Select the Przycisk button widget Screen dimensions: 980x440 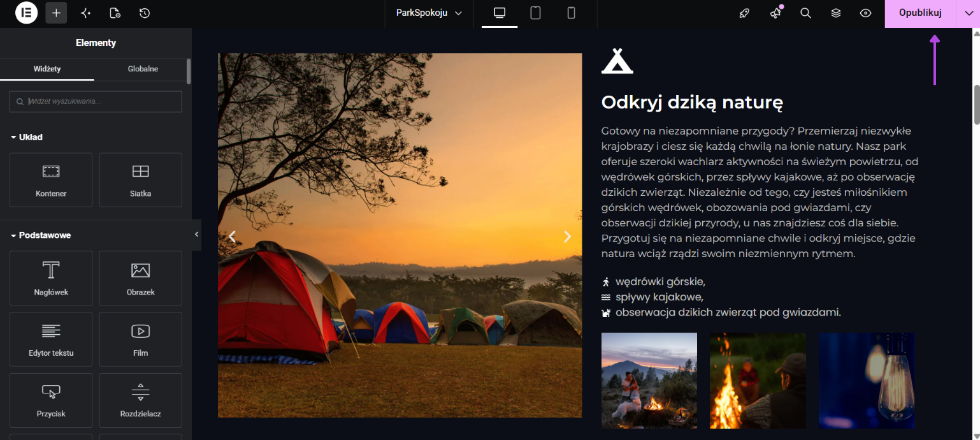coord(51,400)
